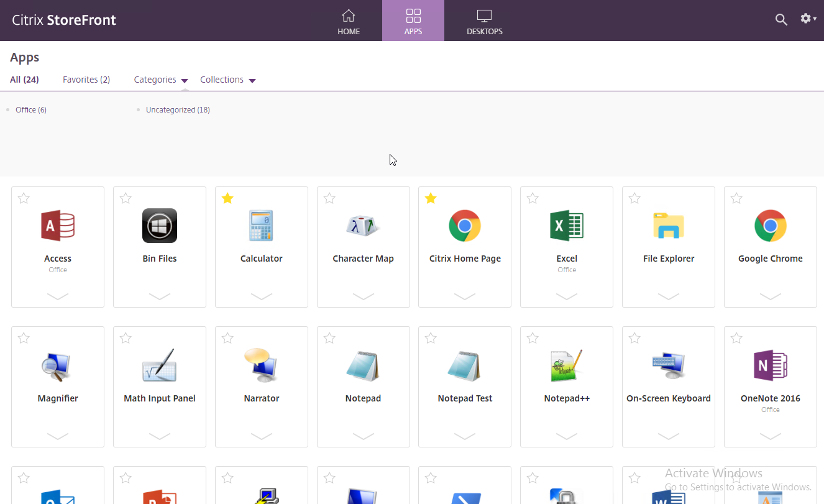
Task: Launch the Magnifier app icon
Action: pyautogui.click(x=58, y=365)
